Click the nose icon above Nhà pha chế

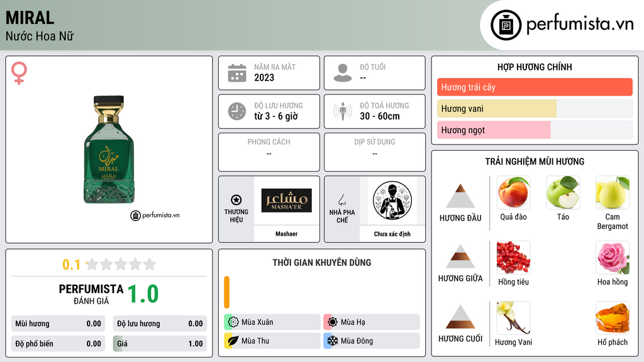pyautogui.click(x=341, y=200)
